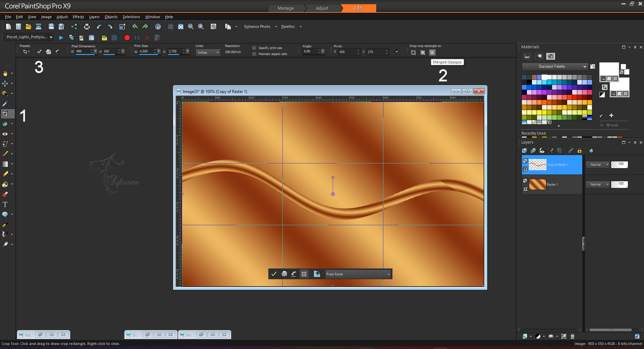The height and width of the screenshot is (349, 644).
Task: Open the Selections menu
Action: pos(131,17)
